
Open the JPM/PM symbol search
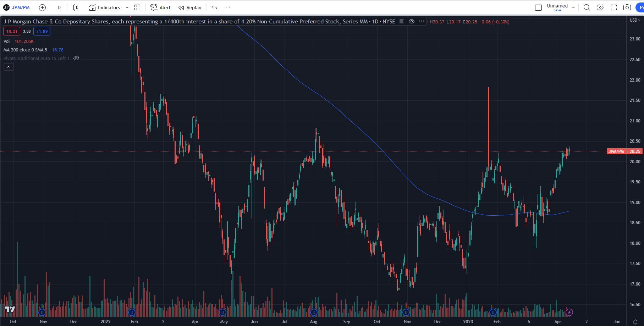17,7
